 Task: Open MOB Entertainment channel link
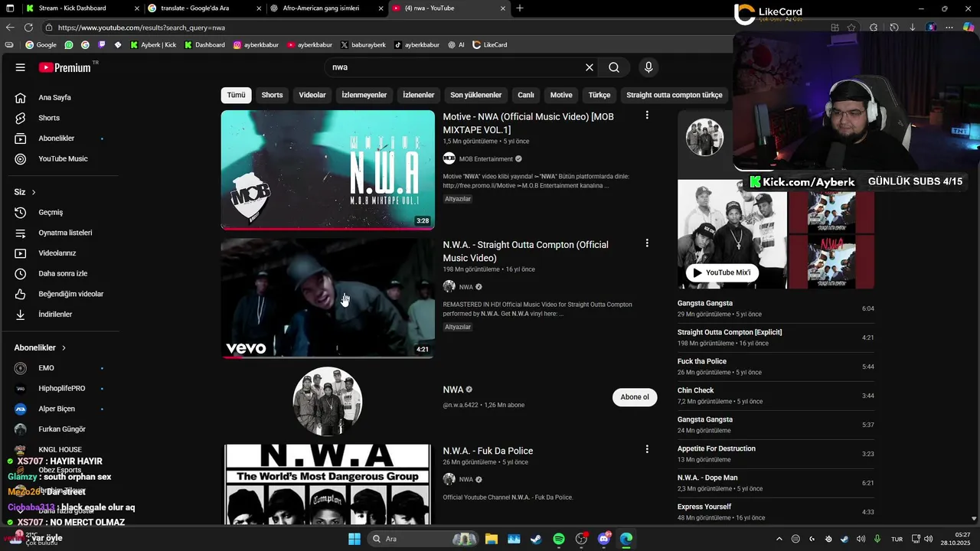click(x=485, y=159)
